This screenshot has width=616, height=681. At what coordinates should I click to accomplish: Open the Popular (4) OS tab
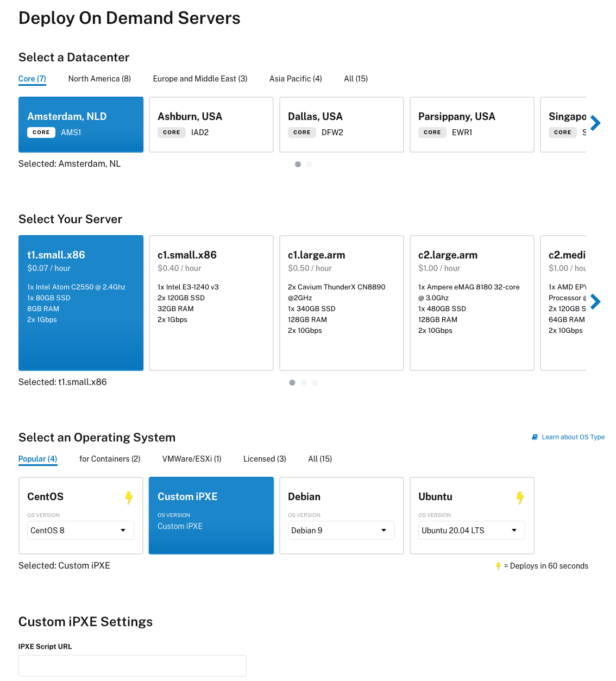[x=37, y=459]
